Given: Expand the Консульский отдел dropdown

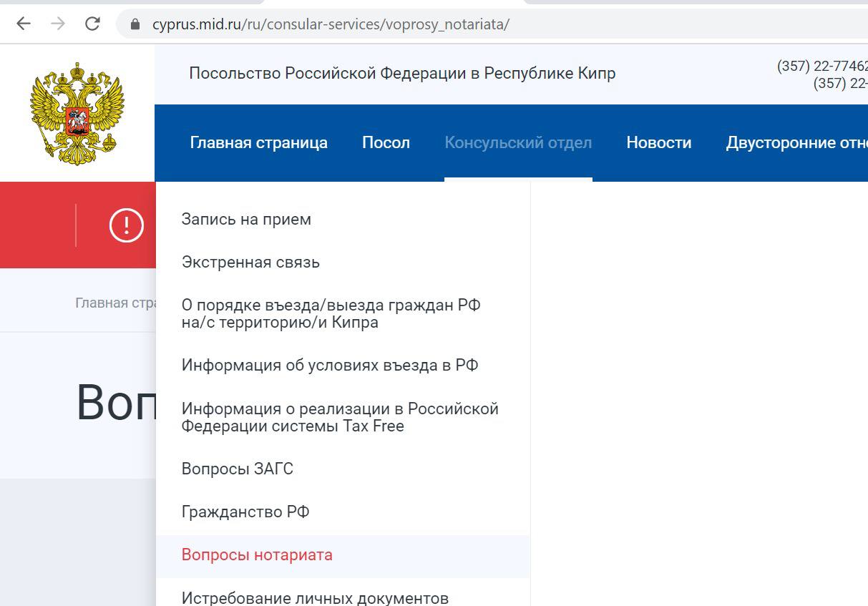Looking at the screenshot, I should pyautogui.click(x=518, y=142).
